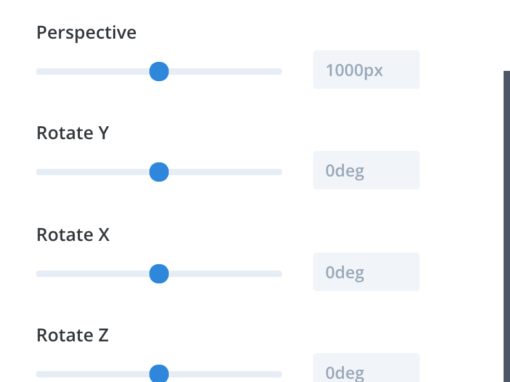Screen dimensions: 510x382
Task: Click Rotate X track right of handle
Action: coord(226,274)
